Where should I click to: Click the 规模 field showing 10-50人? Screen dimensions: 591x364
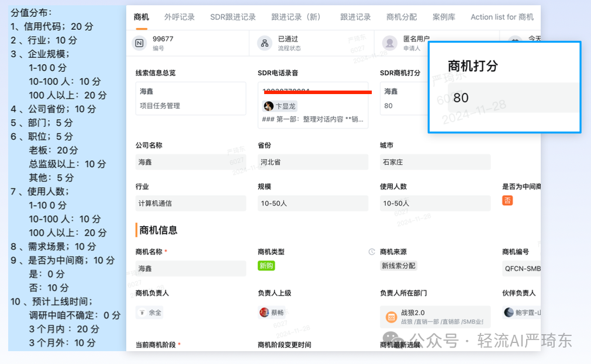tap(313, 203)
